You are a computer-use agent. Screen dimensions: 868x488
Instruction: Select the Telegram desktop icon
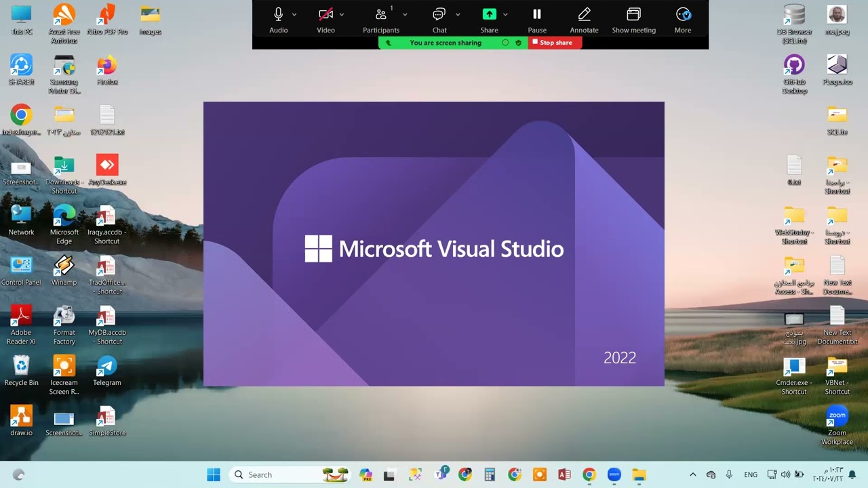pyautogui.click(x=107, y=371)
